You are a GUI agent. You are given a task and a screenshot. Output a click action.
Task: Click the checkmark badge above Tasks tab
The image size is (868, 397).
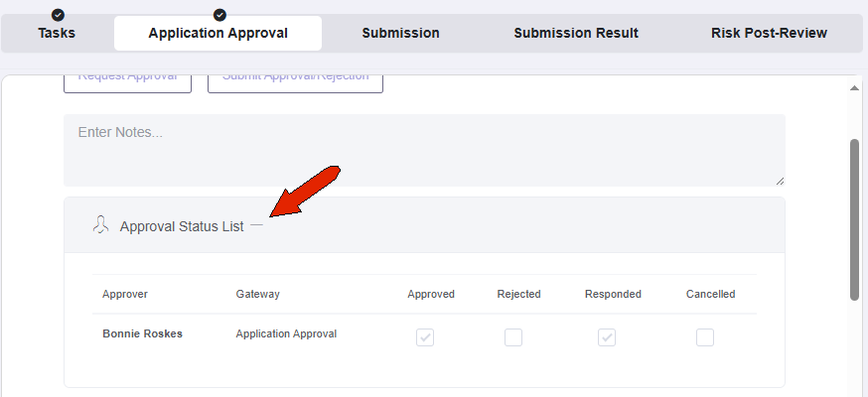[58, 14]
